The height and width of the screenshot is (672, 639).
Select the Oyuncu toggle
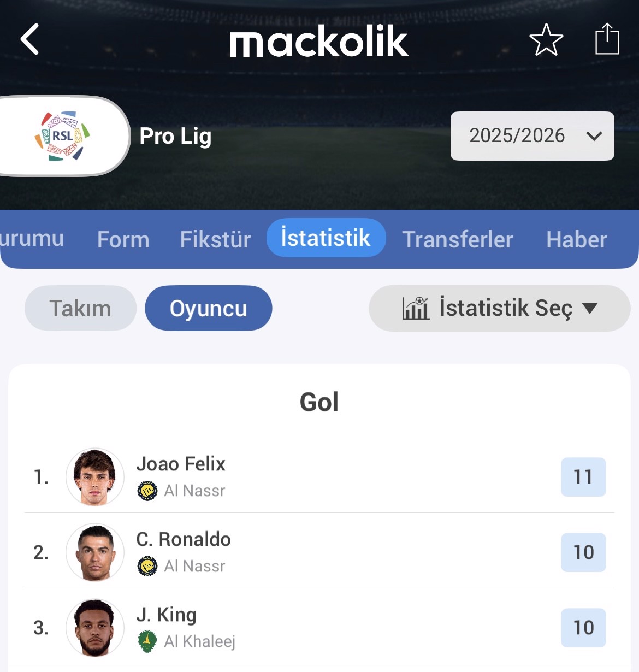click(x=208, y=308)
